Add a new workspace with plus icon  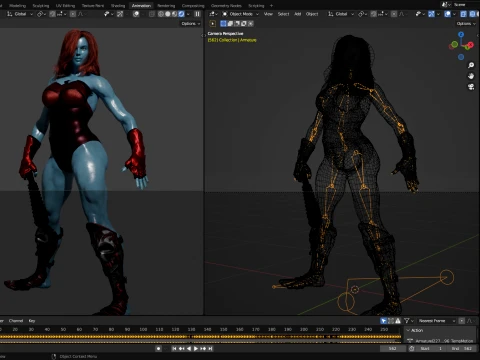pos(271,6)
